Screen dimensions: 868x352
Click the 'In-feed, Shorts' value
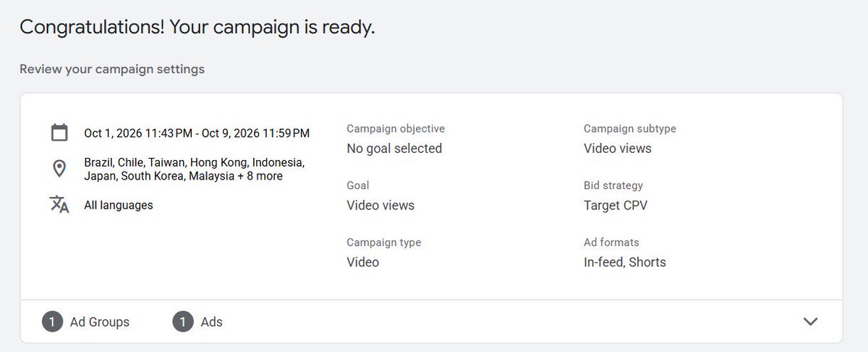point(625,262)
